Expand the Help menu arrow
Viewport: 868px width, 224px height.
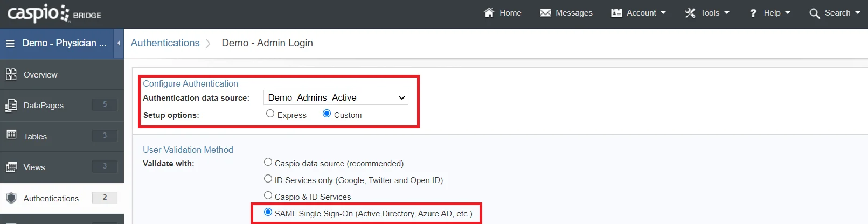point(787,12)
